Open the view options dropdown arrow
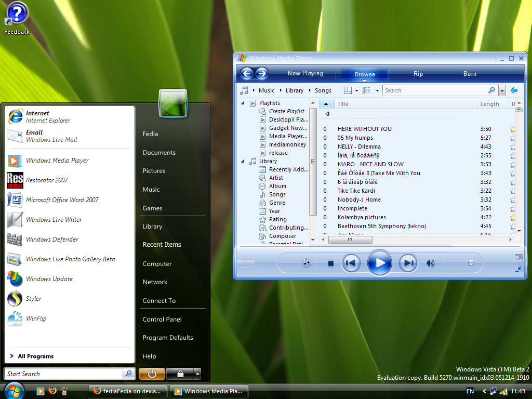532x399 pixels. point(377,90)
